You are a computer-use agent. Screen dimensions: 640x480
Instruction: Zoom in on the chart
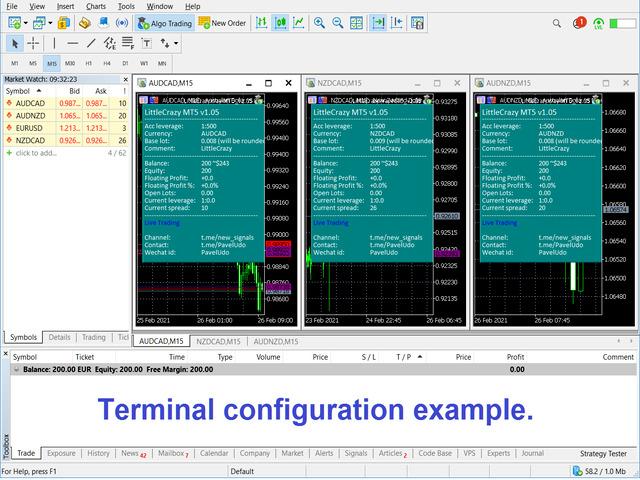[x=320, y=22]
